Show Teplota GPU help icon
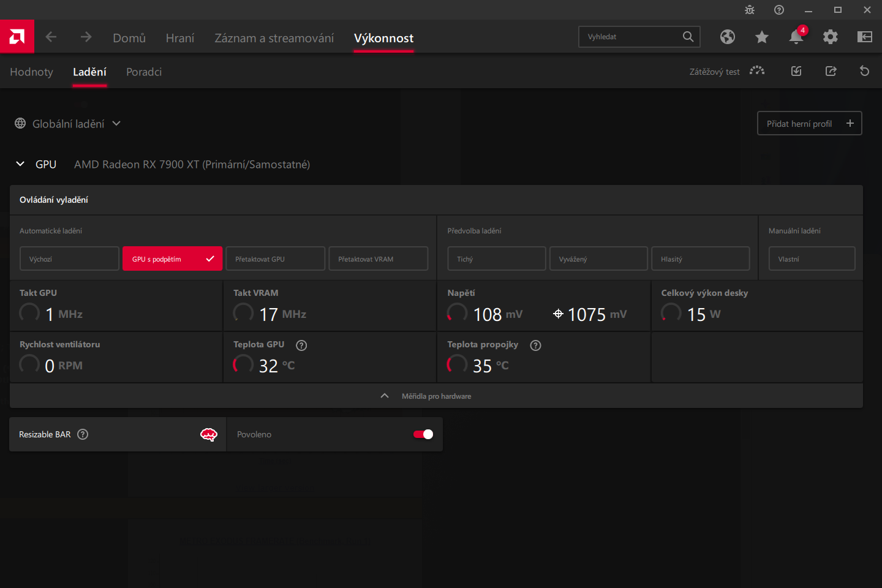 coord(301,345)
